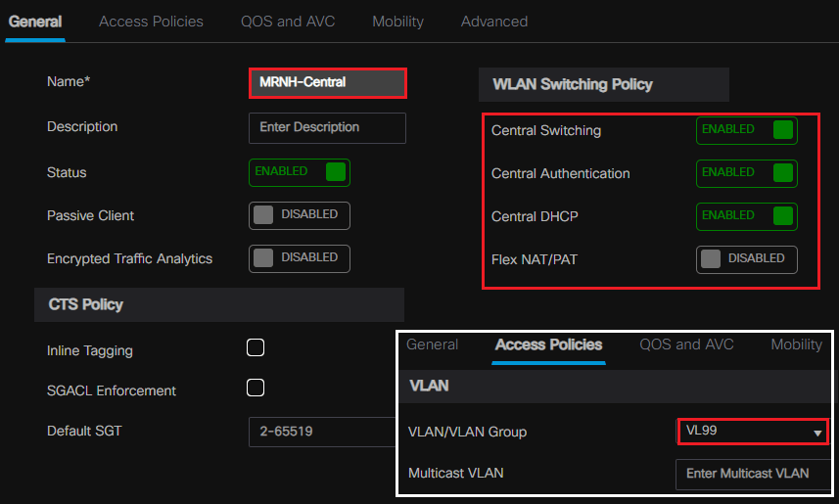Open the Advanced tab

(493, 22)
